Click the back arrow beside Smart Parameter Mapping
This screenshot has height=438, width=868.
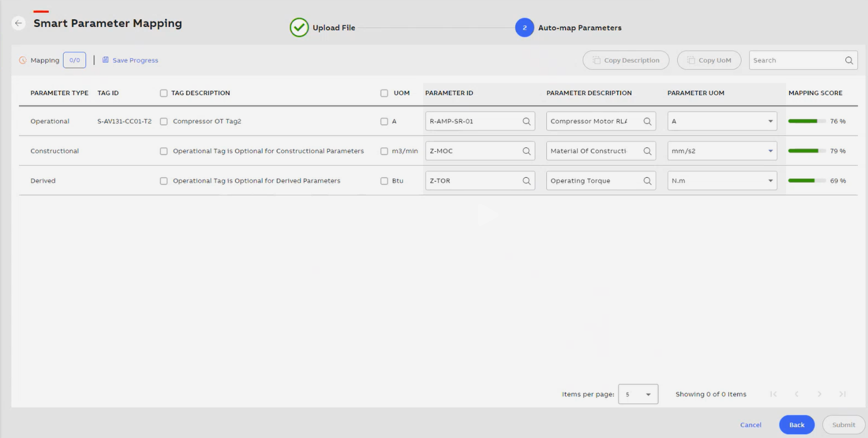[x=19, y=23]
